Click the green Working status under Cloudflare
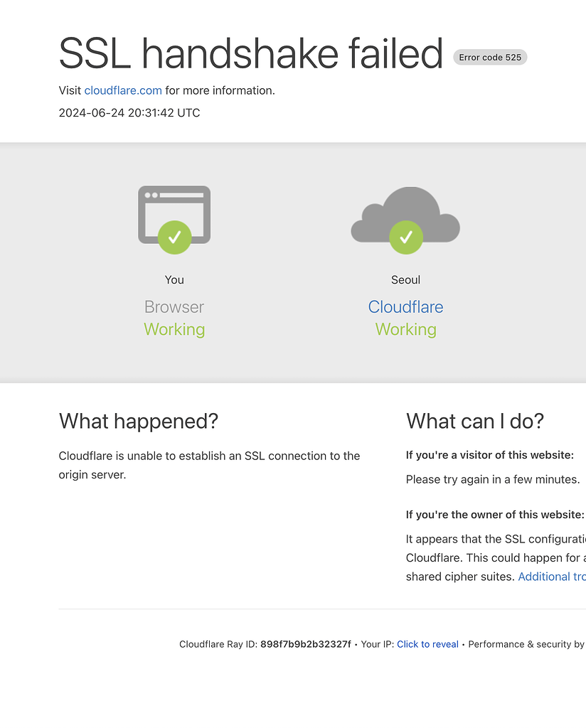The image size is (586, 728). 405,329
